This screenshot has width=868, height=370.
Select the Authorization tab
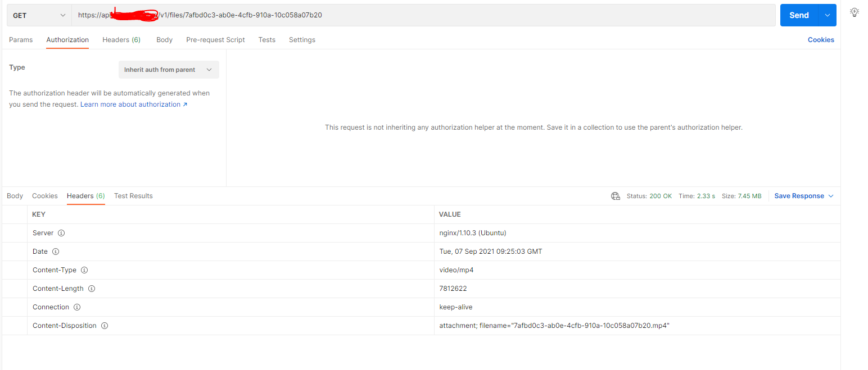(x=67, y=40)
